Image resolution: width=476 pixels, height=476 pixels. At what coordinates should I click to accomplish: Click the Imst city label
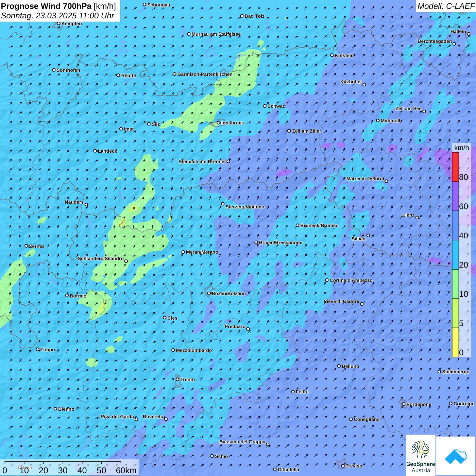point(129,129)
